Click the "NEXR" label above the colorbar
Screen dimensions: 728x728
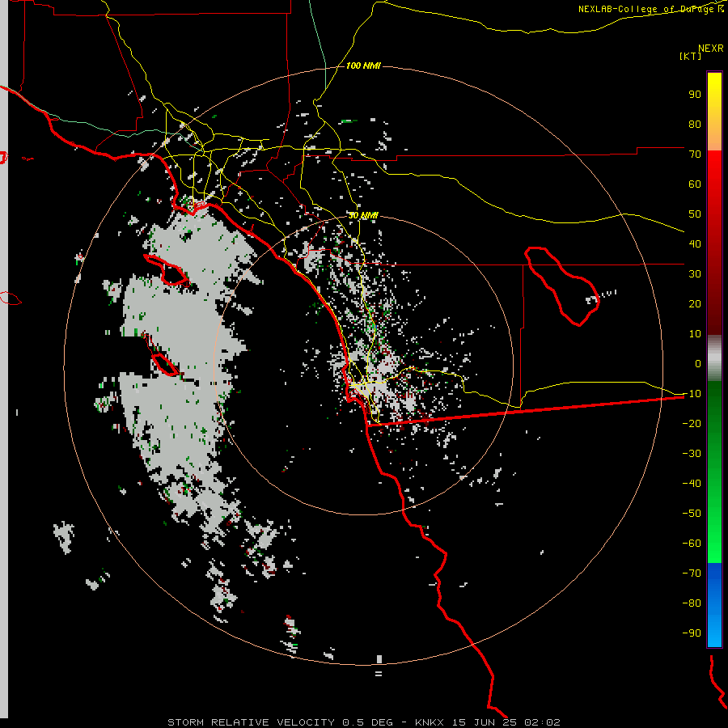(711, 49)
